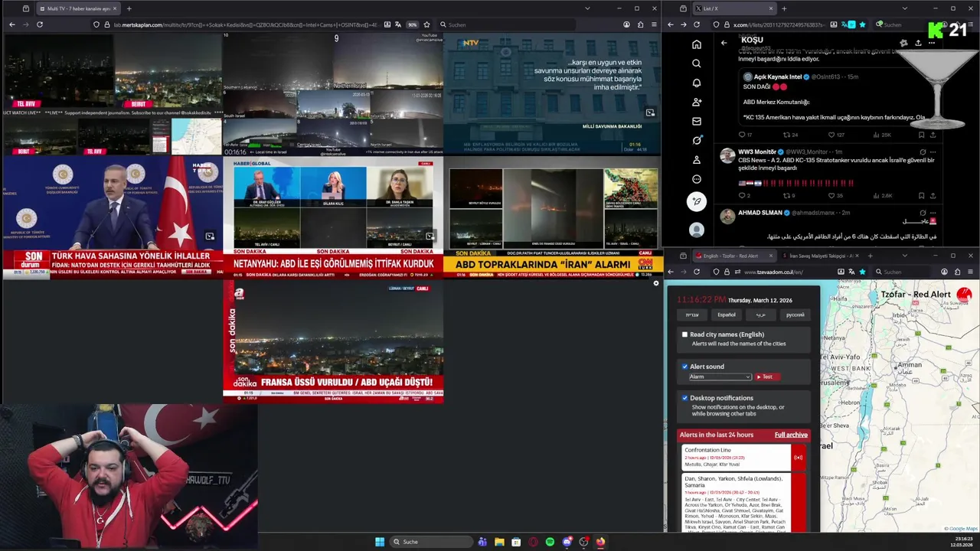Like the WW3 Monitör post
The height and width of the screenshot is (551, 980).
tap(831, 195)
